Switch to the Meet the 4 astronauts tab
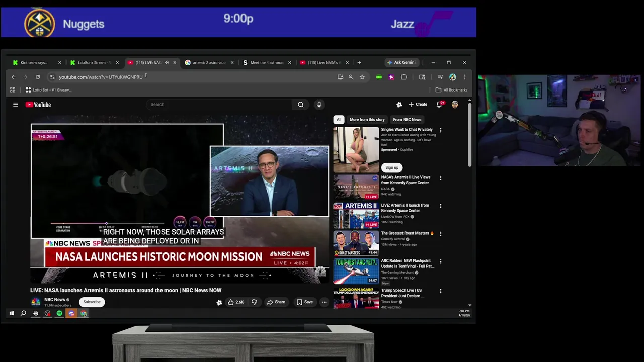 point(266,63)
